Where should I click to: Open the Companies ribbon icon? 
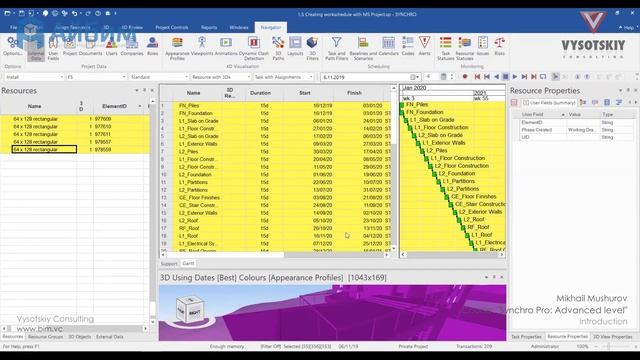[x=132, y=46]
